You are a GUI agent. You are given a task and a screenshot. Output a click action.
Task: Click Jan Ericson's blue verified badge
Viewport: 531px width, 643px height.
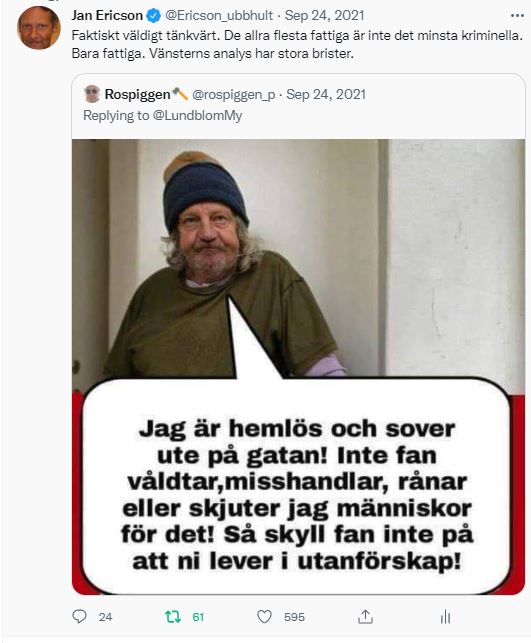[154, 16]
